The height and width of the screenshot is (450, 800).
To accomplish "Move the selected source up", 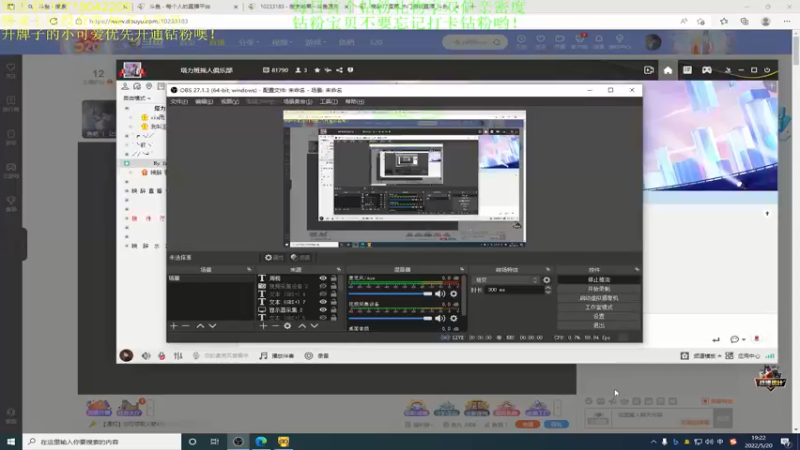I will click(302, 326).
